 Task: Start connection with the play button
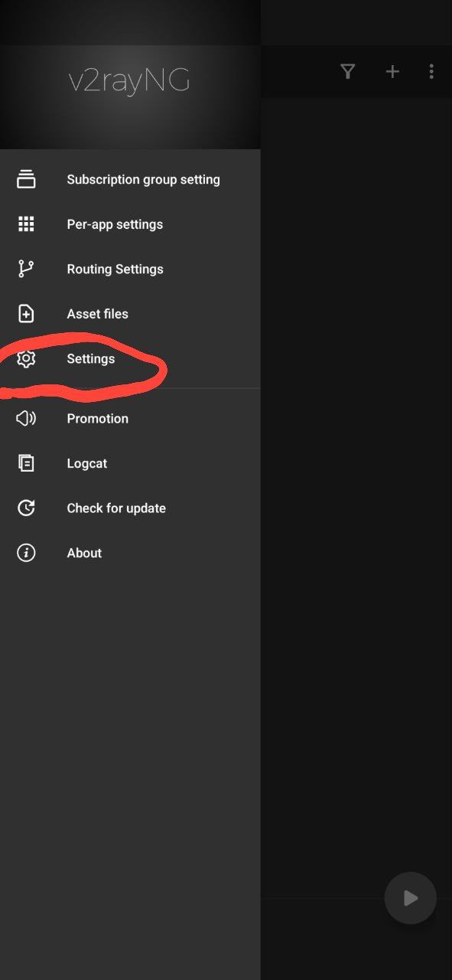(411, 898)
